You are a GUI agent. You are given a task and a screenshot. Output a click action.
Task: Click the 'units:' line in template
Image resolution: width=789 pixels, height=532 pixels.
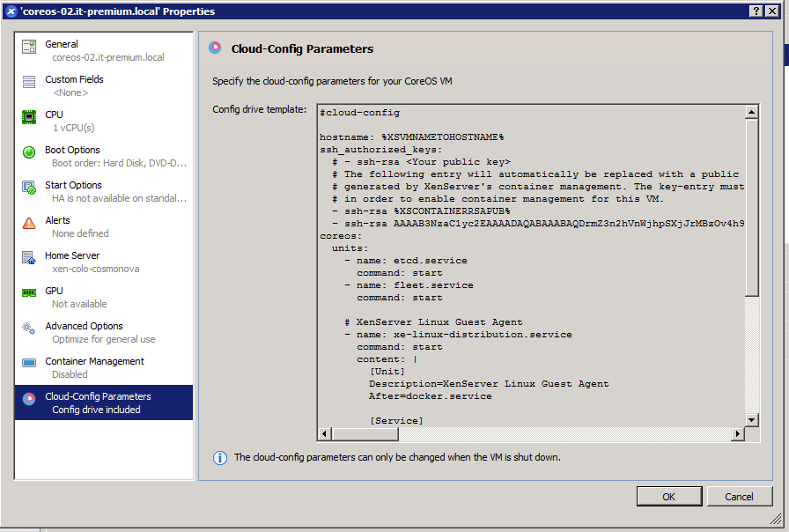pos(350,248)
